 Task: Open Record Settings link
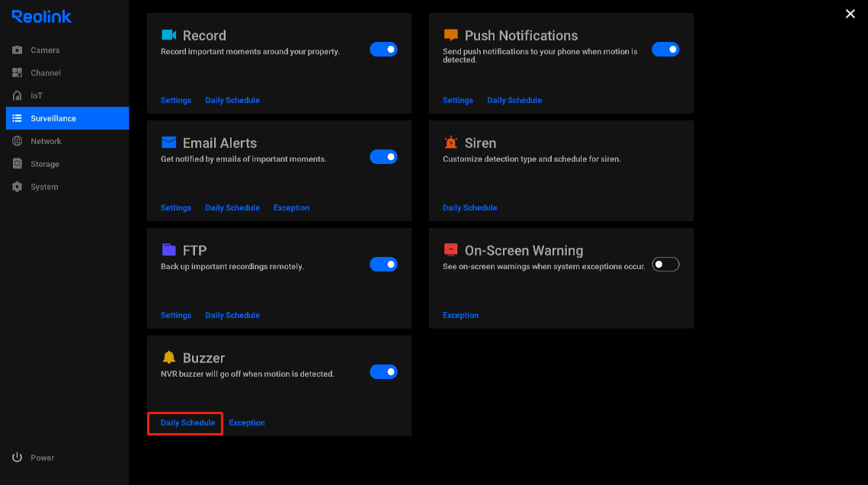176,100
